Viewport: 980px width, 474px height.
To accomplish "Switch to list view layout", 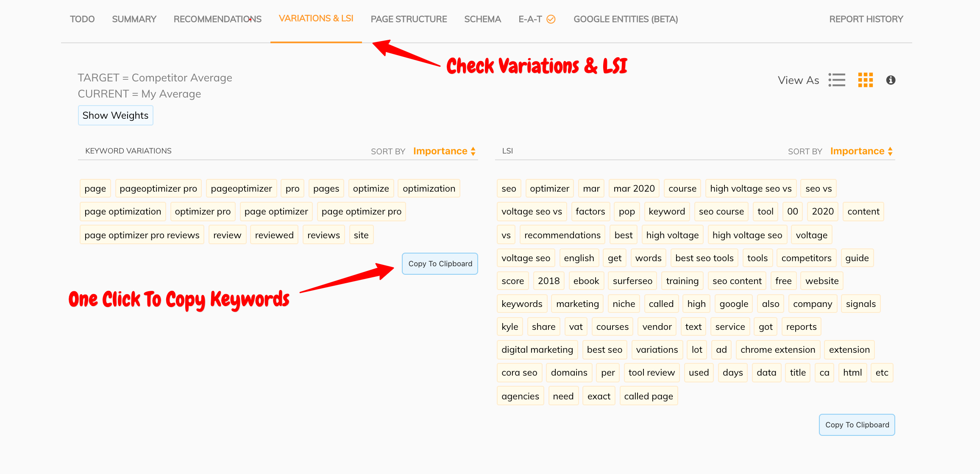I will [837, 80].
